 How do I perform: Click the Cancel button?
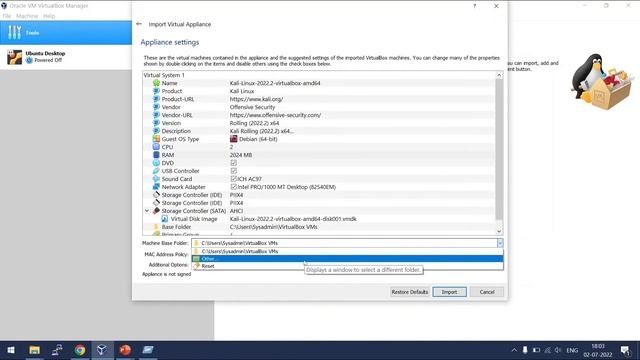pyautogui.click(x=487, y=292)
